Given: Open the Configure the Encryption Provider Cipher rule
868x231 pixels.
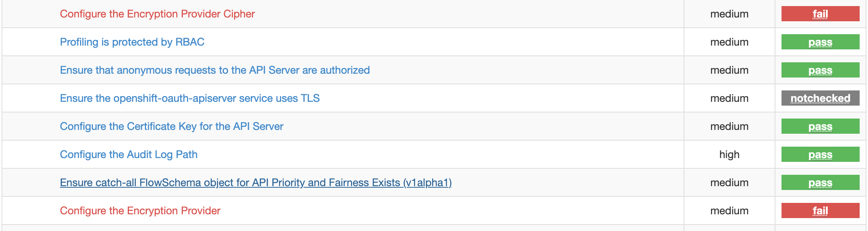Looking at the screenshot, I should [x=158, y=14].
